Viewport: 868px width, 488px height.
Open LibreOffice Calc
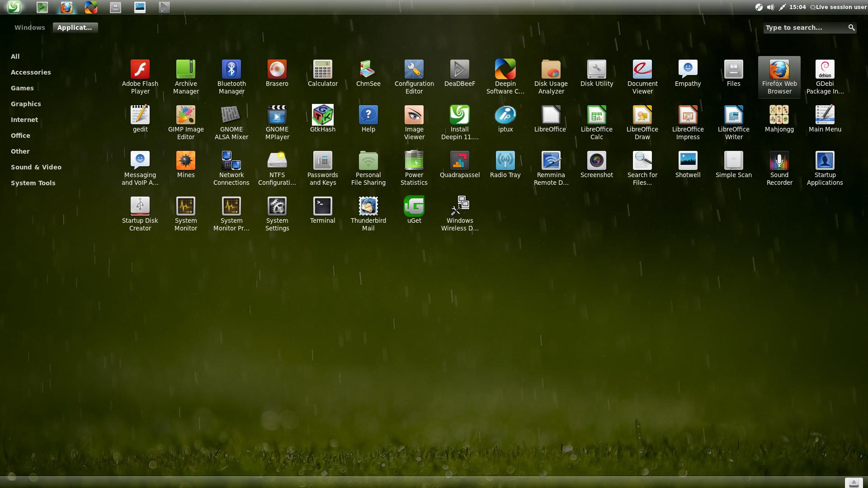597,122
